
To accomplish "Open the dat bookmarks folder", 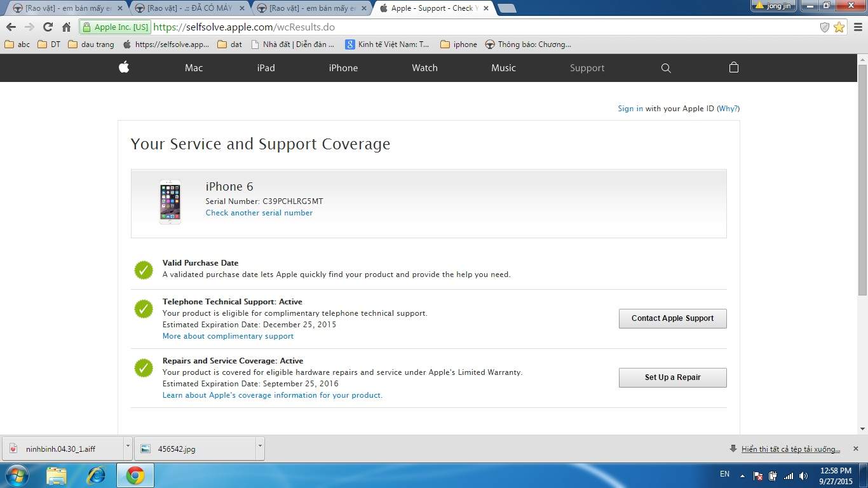I will [230, 44].
